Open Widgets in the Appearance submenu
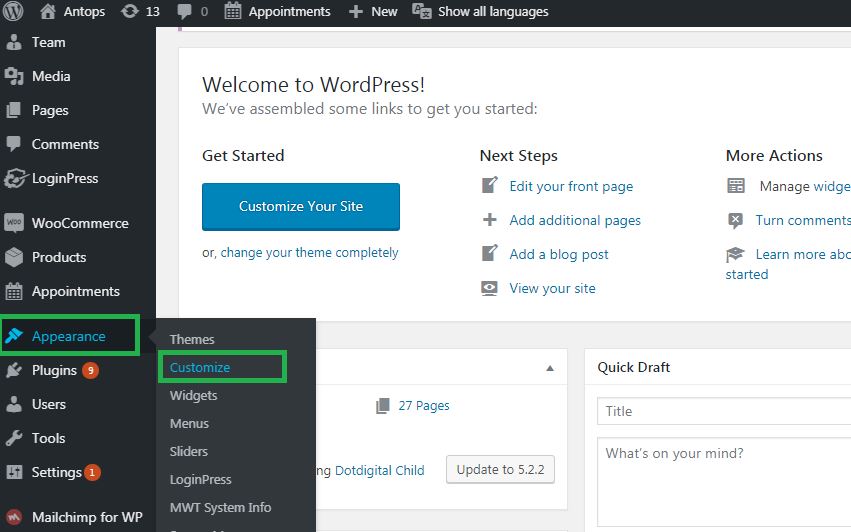Viewport: 851px width, 532px height. click(x=193, y=395)
